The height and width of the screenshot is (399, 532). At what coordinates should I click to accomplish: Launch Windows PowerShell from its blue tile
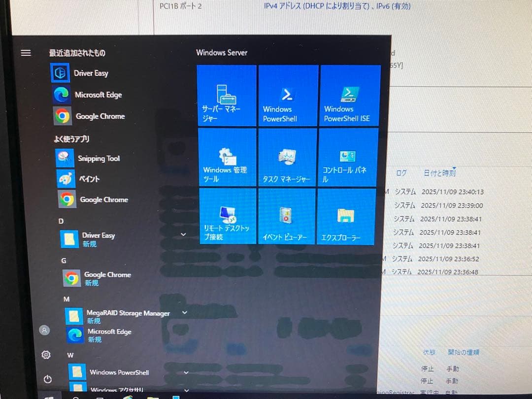288,95
